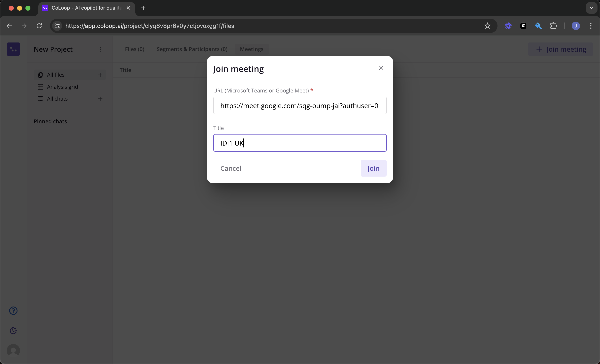Click the Join button in dialog

pyautogui.click(x=373, y=168)
